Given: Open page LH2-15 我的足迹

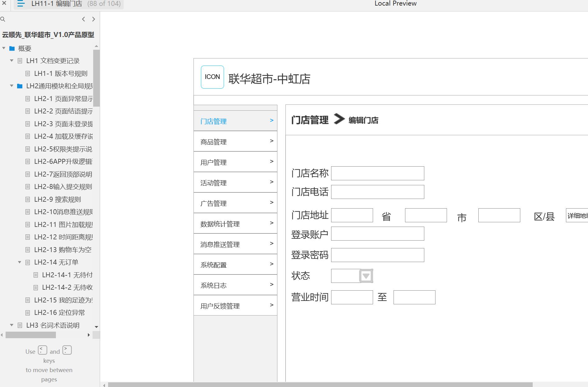Looking at the screenshot, I should point(63,300).
